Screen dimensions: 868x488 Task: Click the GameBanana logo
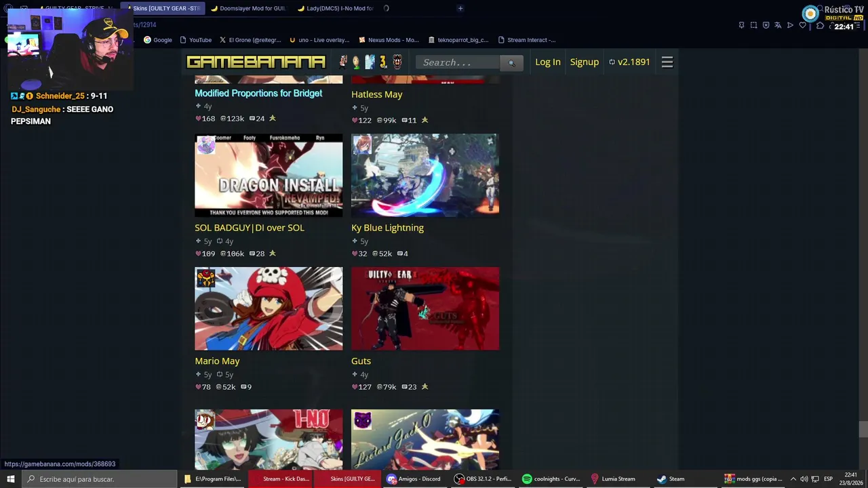click(x=256, y=62)
